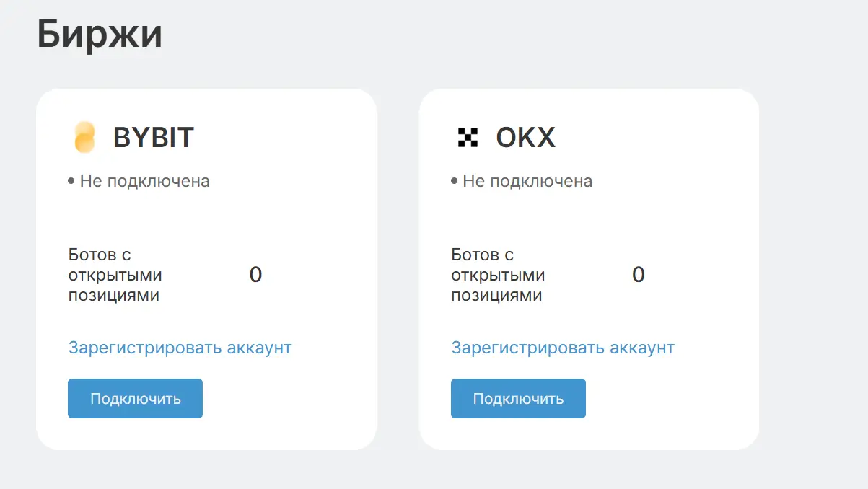Click Не подключена status on the OKX card
Image resolution: width=868 pixels, height=489 pixels.
pos(526,181)
